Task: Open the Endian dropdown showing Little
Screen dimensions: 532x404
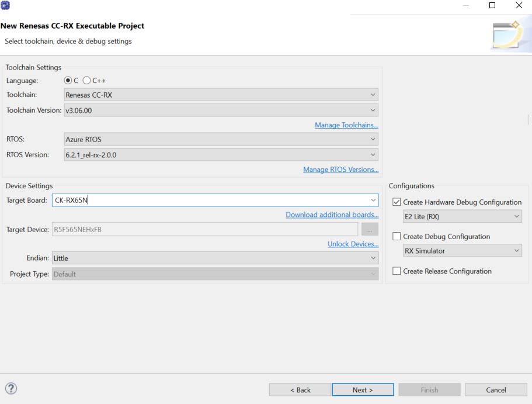Action: click(215, 258)
